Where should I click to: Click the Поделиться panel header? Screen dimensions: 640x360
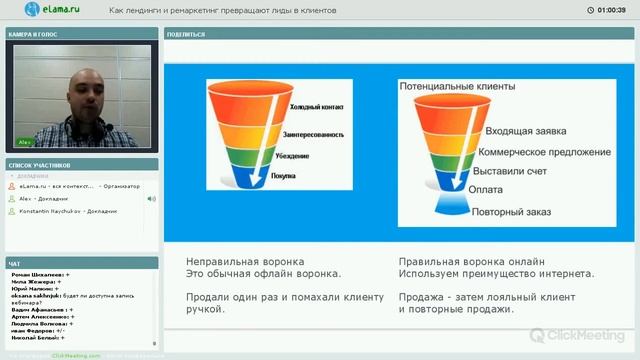click(399, 34)
